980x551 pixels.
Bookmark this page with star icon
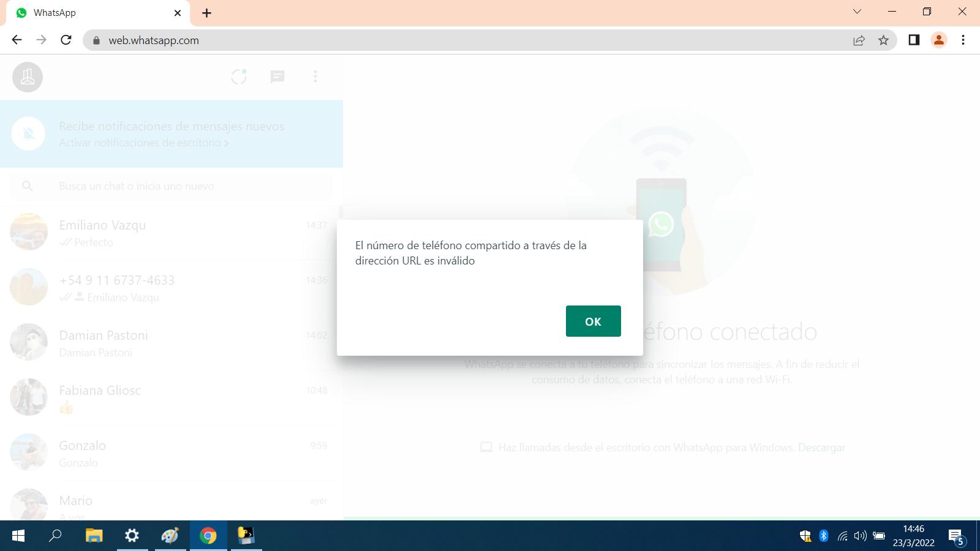click(x=883, y=40)
